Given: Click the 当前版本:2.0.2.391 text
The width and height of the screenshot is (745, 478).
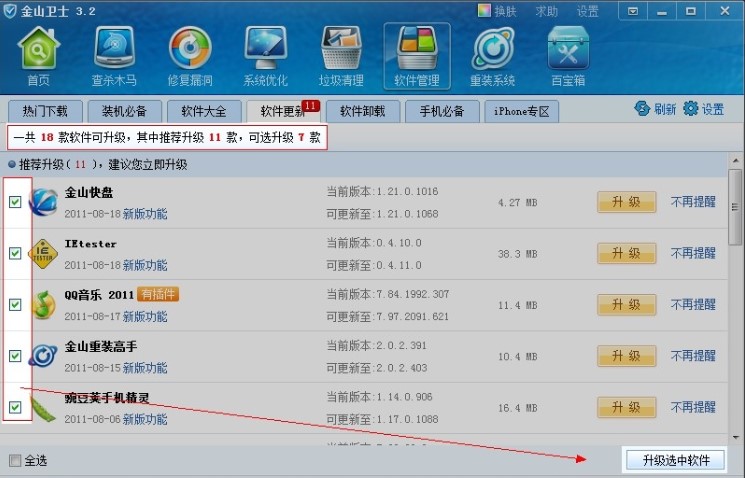Looking at the screenshot, I should point(376,345).
